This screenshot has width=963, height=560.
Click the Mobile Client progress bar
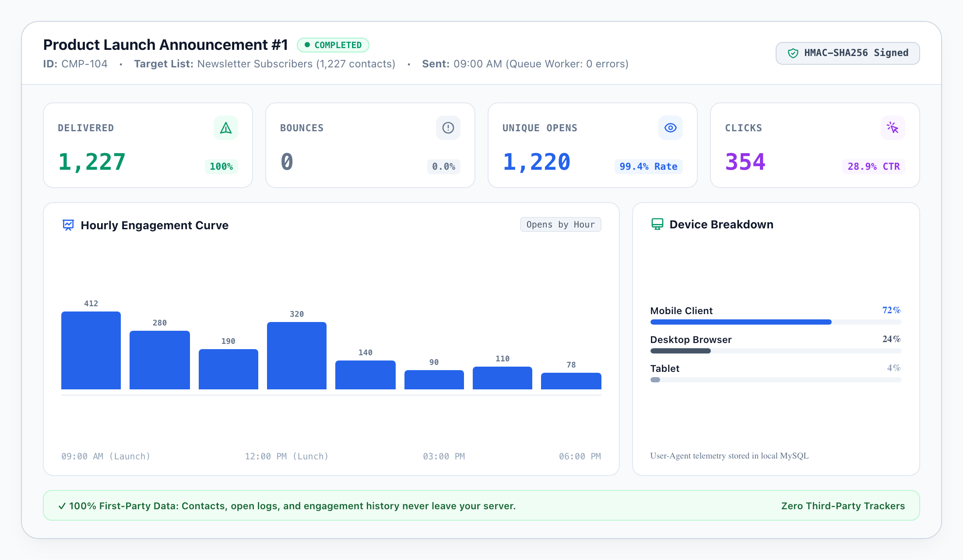pyautogui.click(x=776, y=322)
